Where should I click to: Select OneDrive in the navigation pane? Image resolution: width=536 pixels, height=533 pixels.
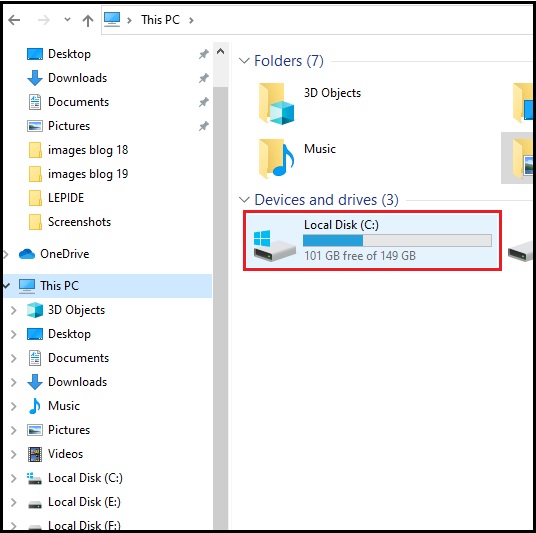pyautogui.click(x=54, y=254)
